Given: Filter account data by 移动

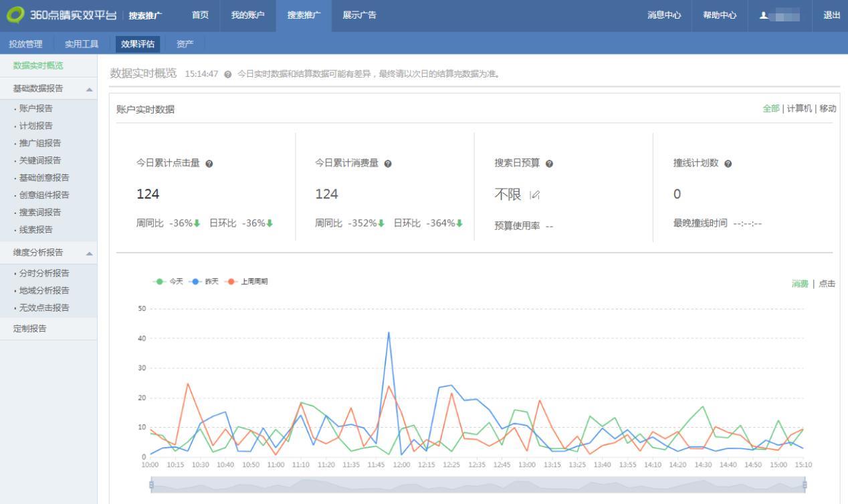Looking at the screenshot, I should pyautogui.click(x=828, y=108).
